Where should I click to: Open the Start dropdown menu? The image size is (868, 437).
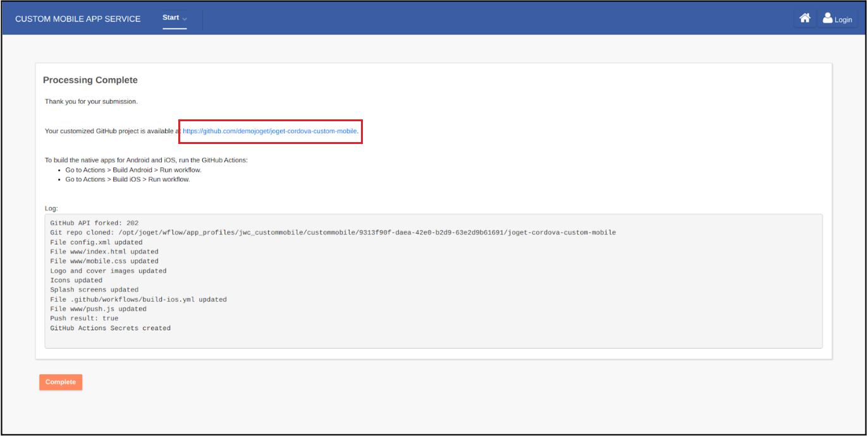point(174,18)
